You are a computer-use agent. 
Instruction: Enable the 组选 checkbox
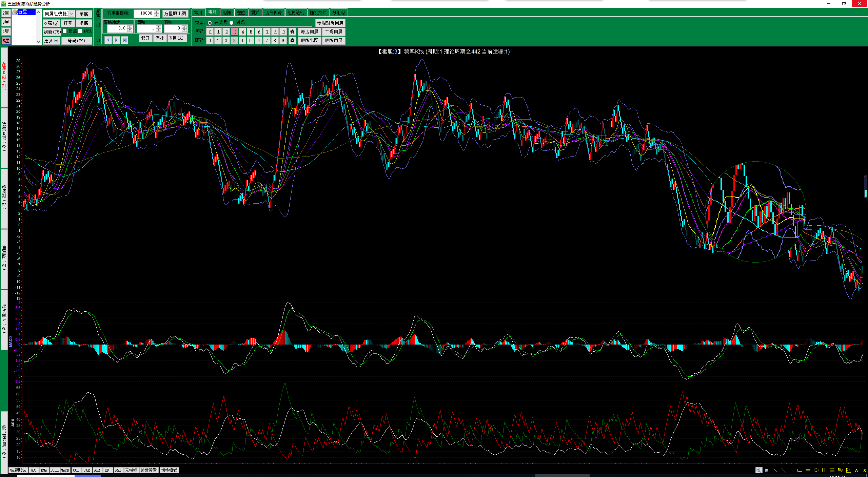pyautogui.click(x=80, y=31)
